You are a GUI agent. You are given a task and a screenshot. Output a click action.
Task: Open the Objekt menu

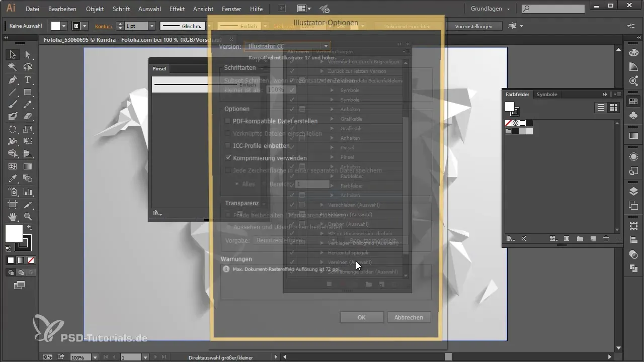coord(95,9)
